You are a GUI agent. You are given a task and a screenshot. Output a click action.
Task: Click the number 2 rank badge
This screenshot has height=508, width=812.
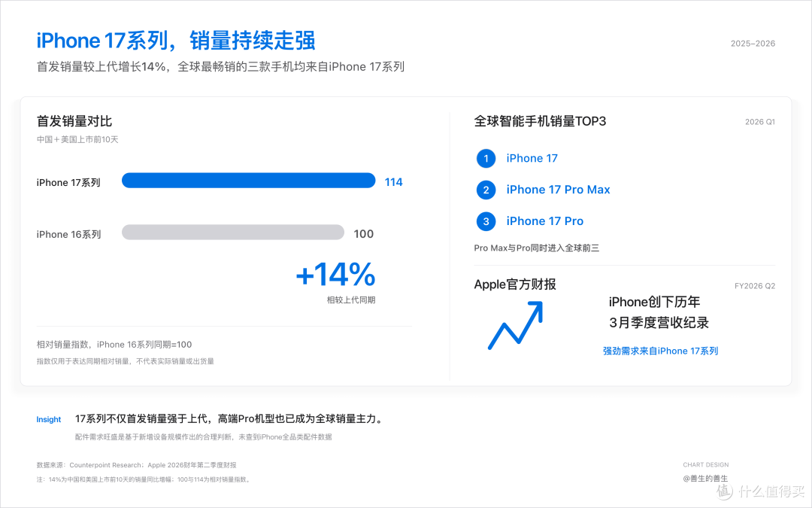tap(486, 190)
